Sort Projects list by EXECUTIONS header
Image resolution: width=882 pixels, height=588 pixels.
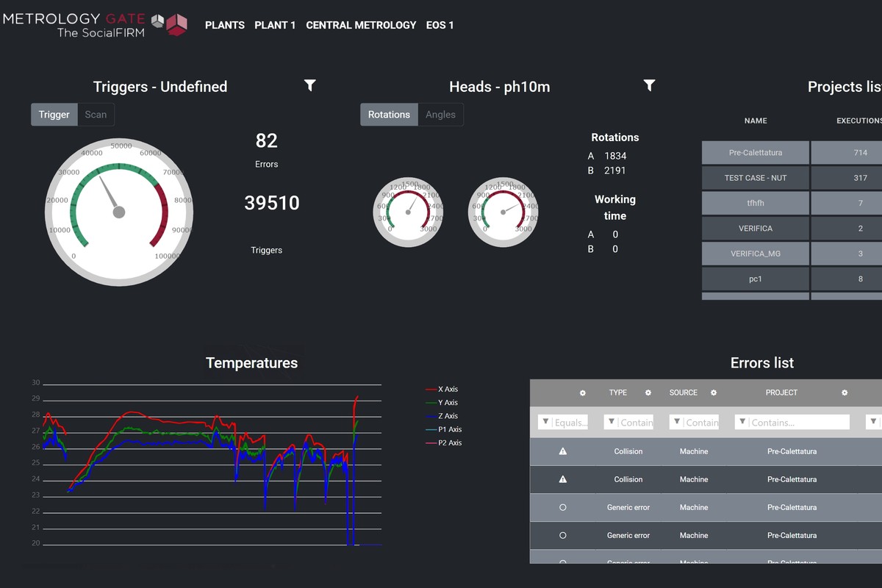(x=859, y=121)
